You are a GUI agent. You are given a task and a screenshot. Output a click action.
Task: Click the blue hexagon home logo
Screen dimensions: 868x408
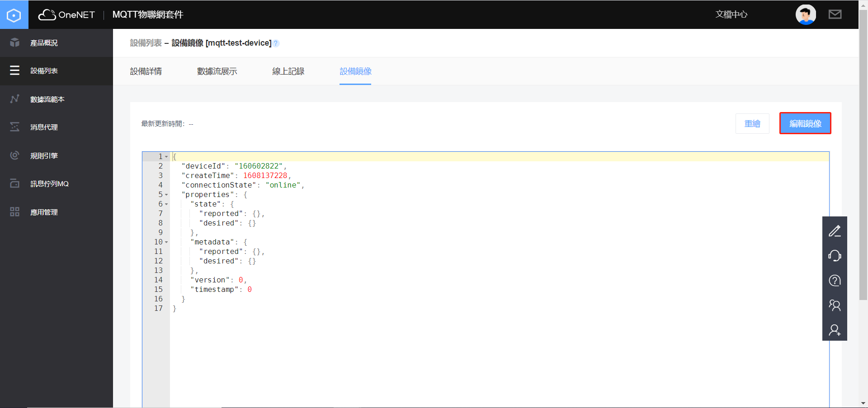[x=14, y=15]
